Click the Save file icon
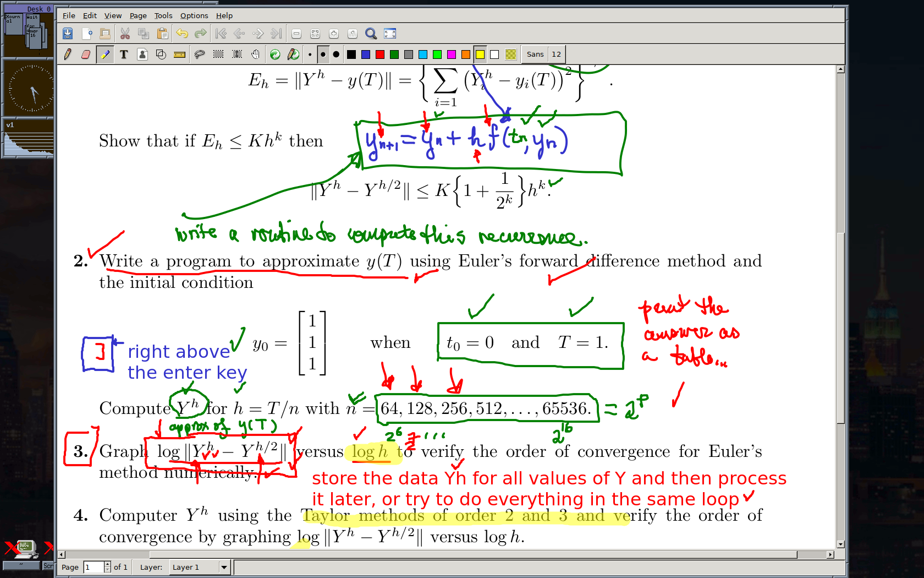924x578 pixels. pyautogui.click(x=68, y=34)
